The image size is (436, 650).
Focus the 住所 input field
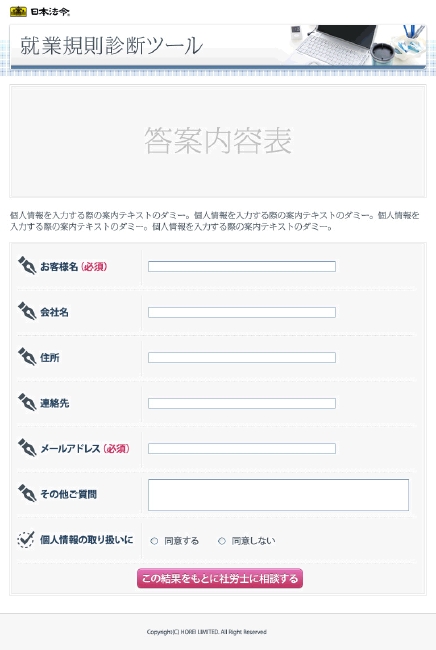pyautogui.click(x=242, y=357)
